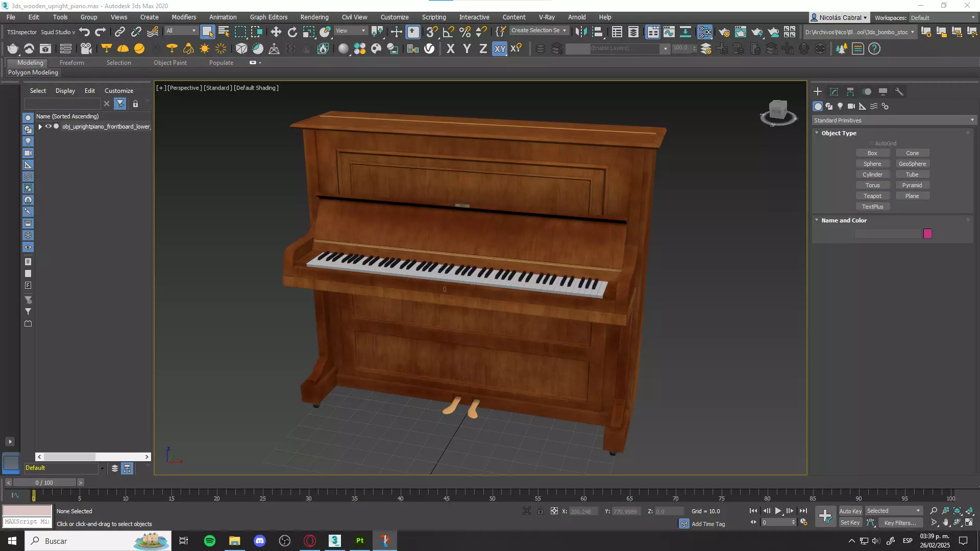
Task: Click the Scene Explorer horizontal scrollbar
Action: coord(93,457)
